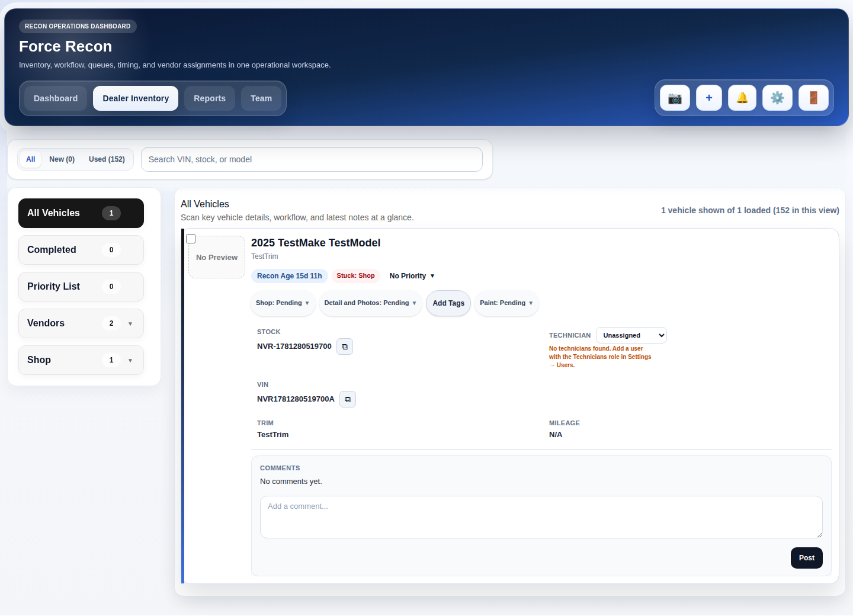Click the '1 vehicle shown of 1 loaded' text

coord(750,210)
